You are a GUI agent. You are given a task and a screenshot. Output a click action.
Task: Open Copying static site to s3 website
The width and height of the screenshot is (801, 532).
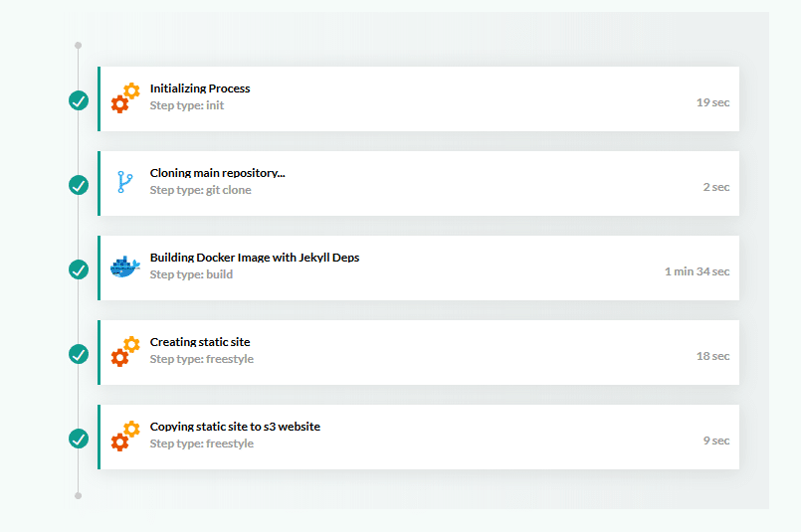pos(235,427)
